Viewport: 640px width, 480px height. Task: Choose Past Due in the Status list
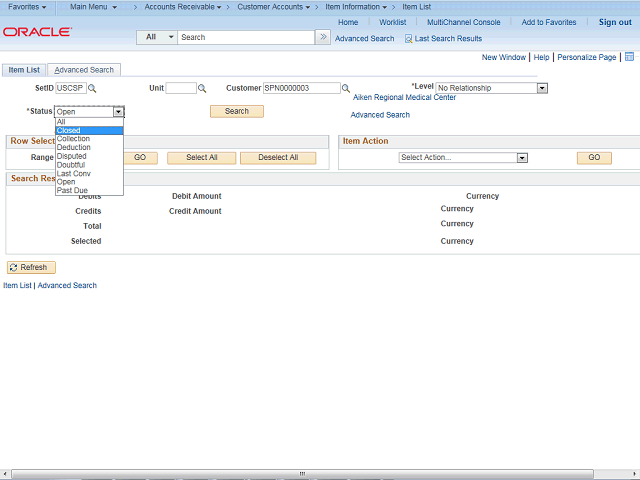pyautogui.click(x=89, y=190)
